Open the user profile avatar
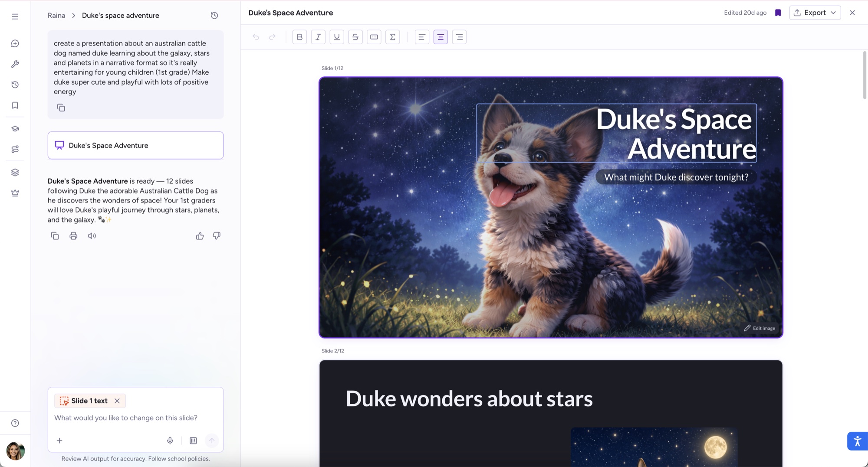This screenshot has width=868, height=467. pyautogui.click(x=15, y=451)
